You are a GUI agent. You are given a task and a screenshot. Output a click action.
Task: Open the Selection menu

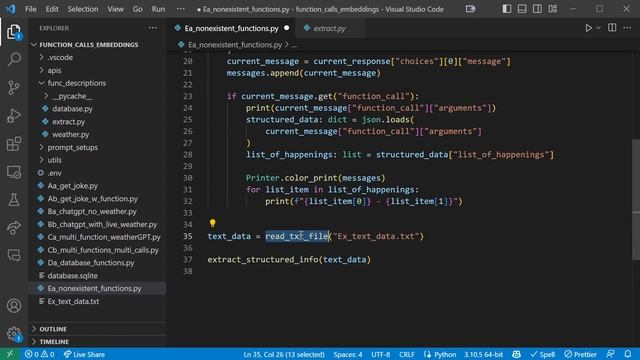point(83,9)
